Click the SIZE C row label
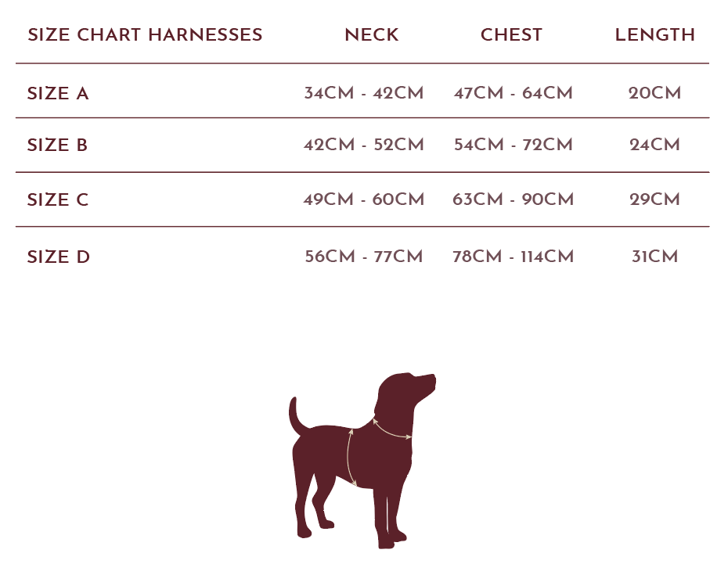 58,200
